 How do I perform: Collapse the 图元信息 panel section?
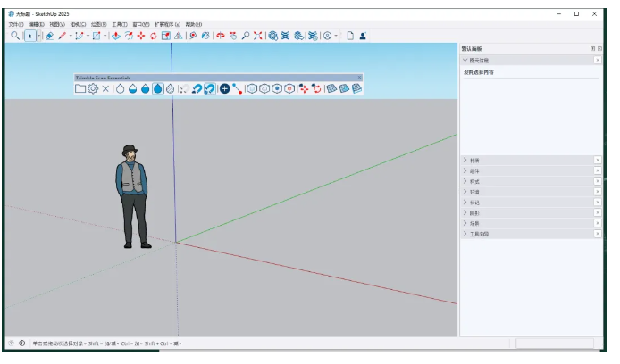(x=465, y=60)
